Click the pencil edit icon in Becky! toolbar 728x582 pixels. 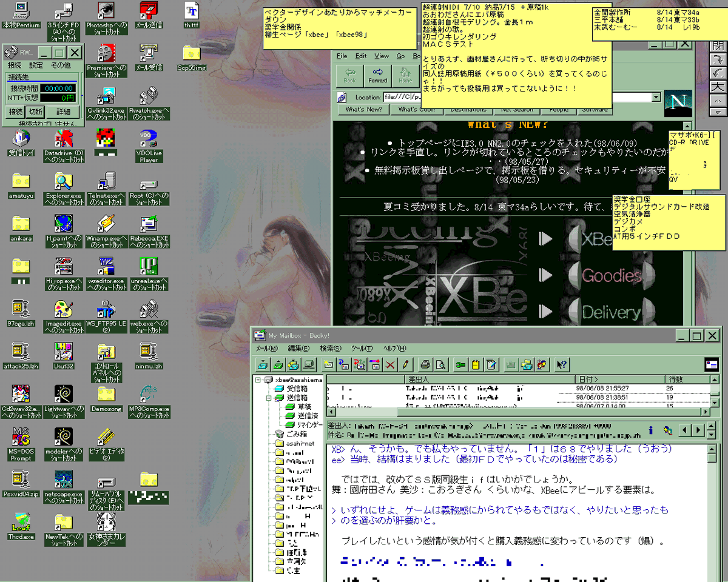click(x=405, y=364)
